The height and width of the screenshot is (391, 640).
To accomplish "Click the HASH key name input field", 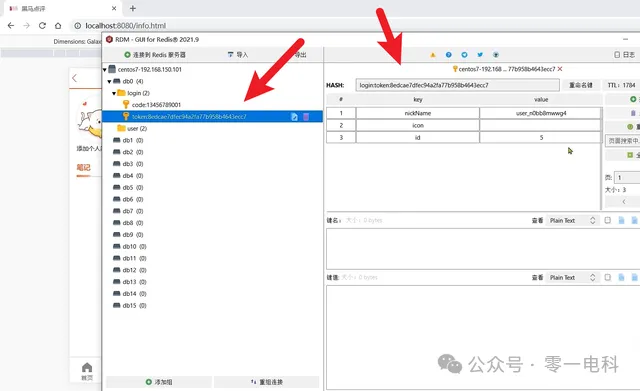I will [458, 85].
